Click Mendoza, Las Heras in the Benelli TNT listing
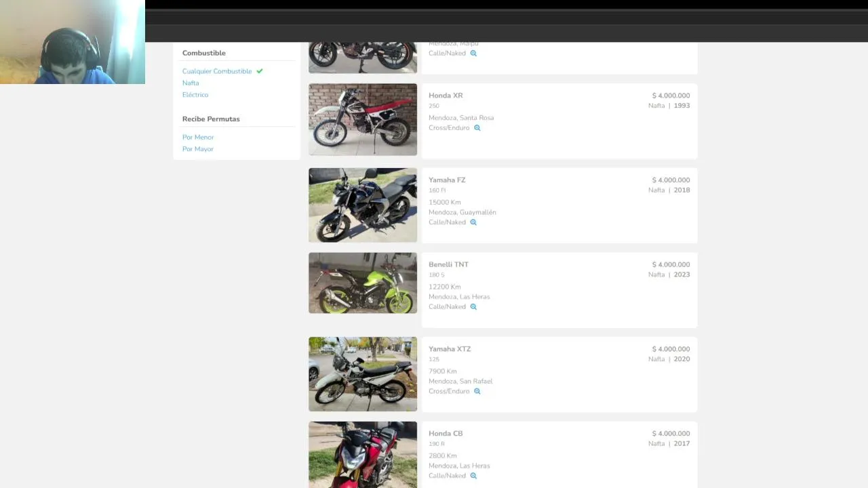 pyautogui.click(x=459, y=297)
